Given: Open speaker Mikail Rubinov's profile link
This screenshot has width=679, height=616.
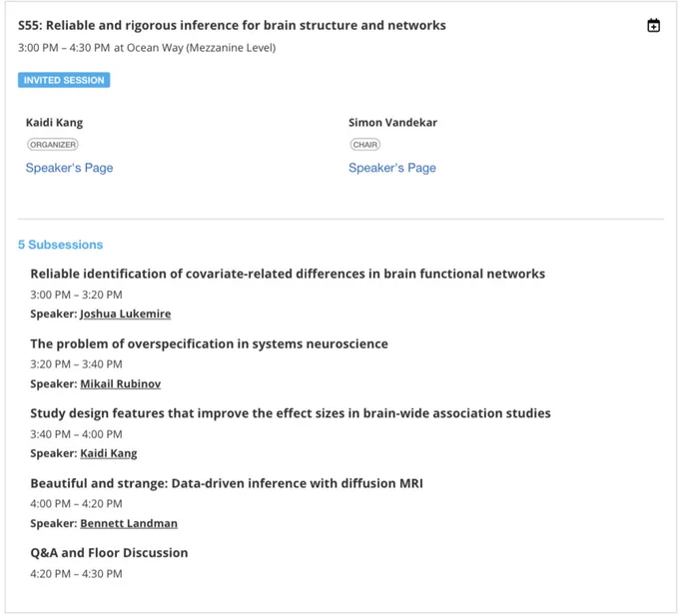Looking at the screenshot, I should click(x=121, y=384).
